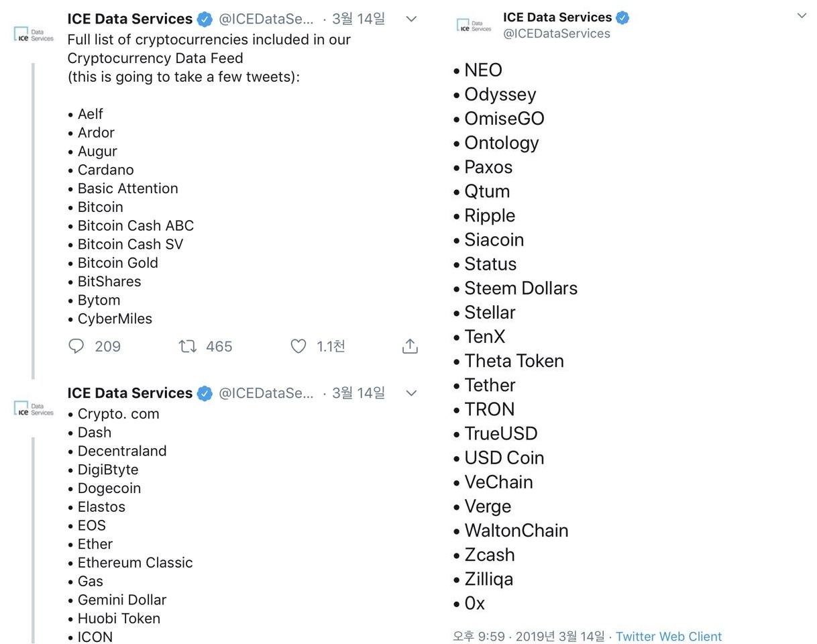Open Twitter Web Client link
817x644 pixels.
[x=669, y=636]
